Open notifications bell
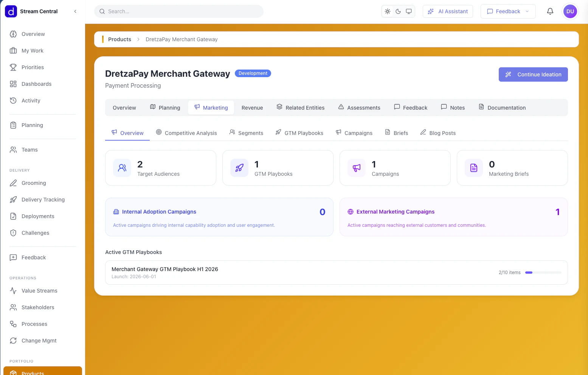The image size is (588, 375). point(550,11)
